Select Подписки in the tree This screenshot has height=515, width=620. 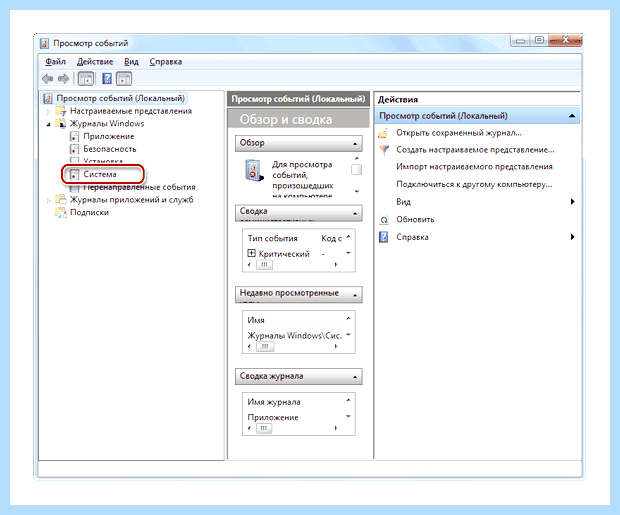pos(89,212)
